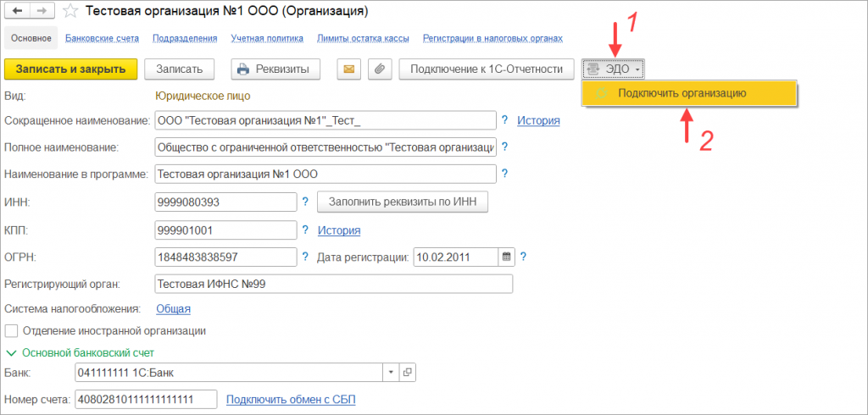Open the ЭДО dropdown button
Screen dimensions: 868x415
tap(615, 69)
